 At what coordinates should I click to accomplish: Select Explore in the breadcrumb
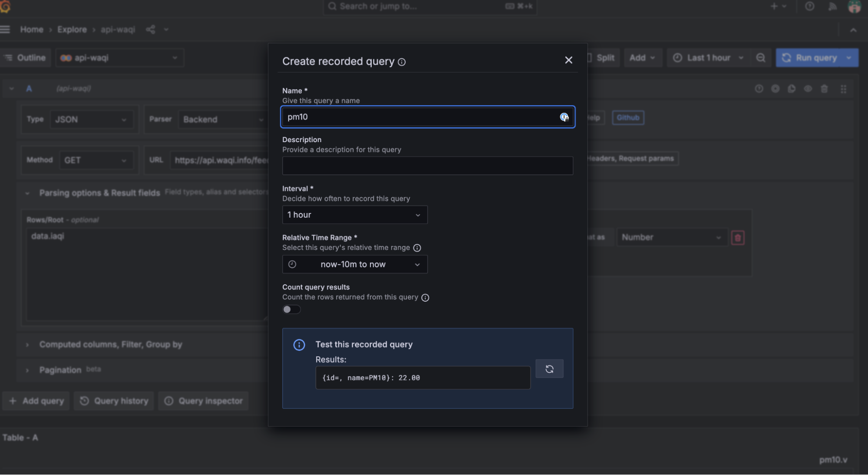72,29
